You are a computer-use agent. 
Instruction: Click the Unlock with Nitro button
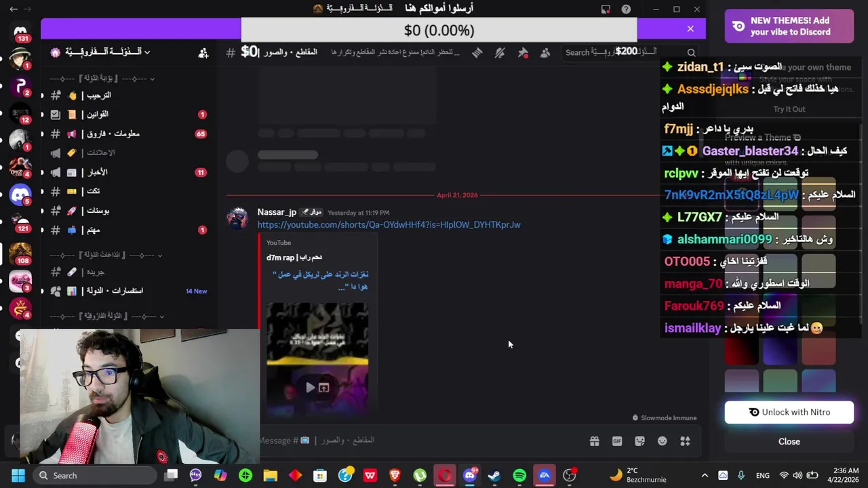point(789,412)
